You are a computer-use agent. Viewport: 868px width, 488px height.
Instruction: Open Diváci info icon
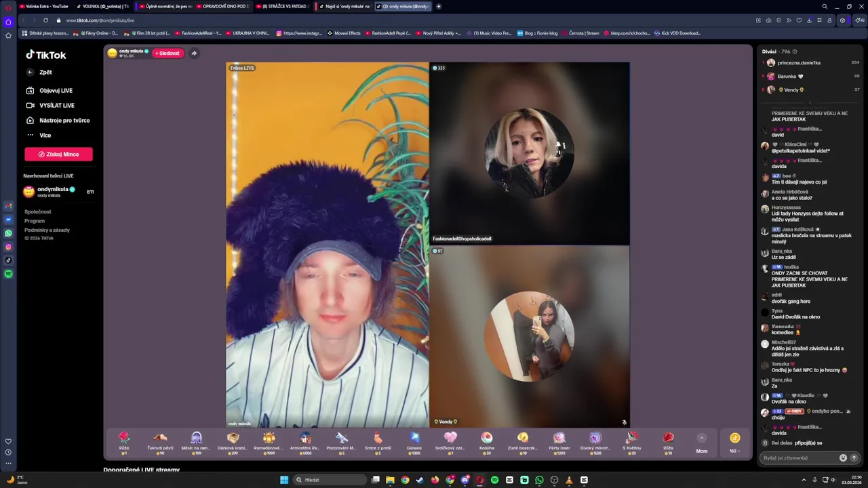click(x=795, y=52)
